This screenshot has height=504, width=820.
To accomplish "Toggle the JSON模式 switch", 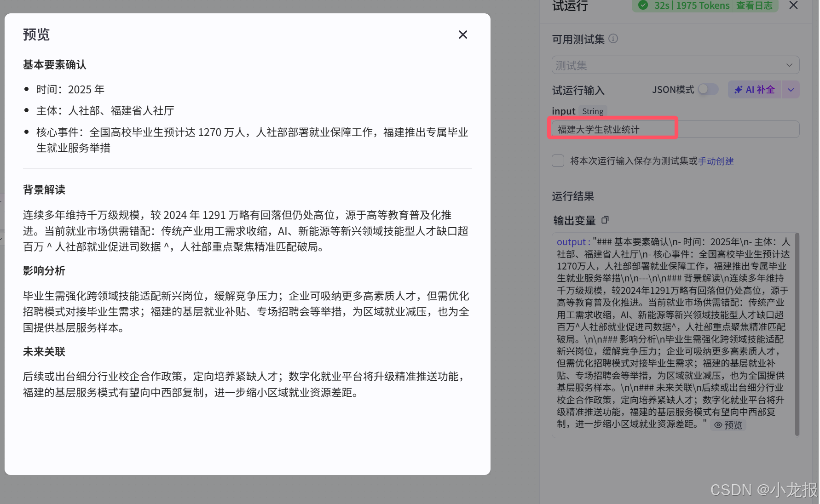I will [x=707, y=90].
